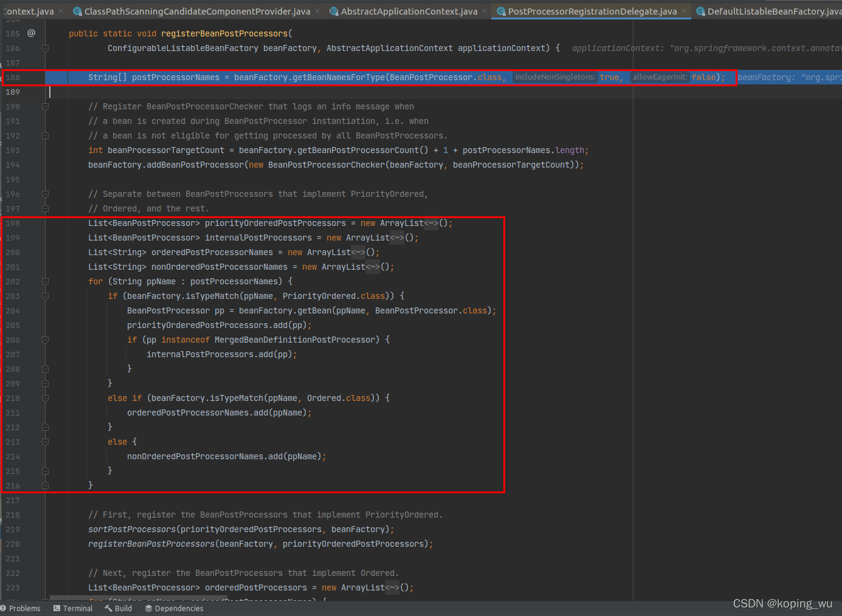Expand the folded diamond on line 223
The height and width of the screenshot is (616, 842).
click(392, 587)
